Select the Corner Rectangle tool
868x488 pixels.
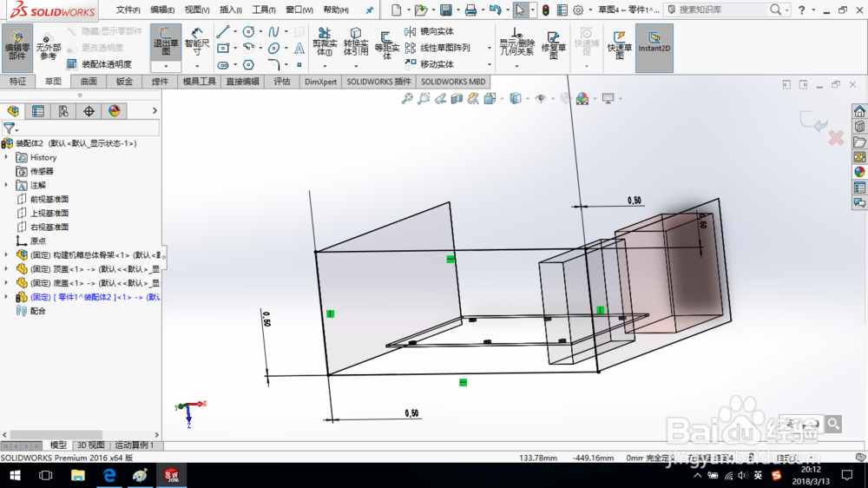tap(223, 48)
